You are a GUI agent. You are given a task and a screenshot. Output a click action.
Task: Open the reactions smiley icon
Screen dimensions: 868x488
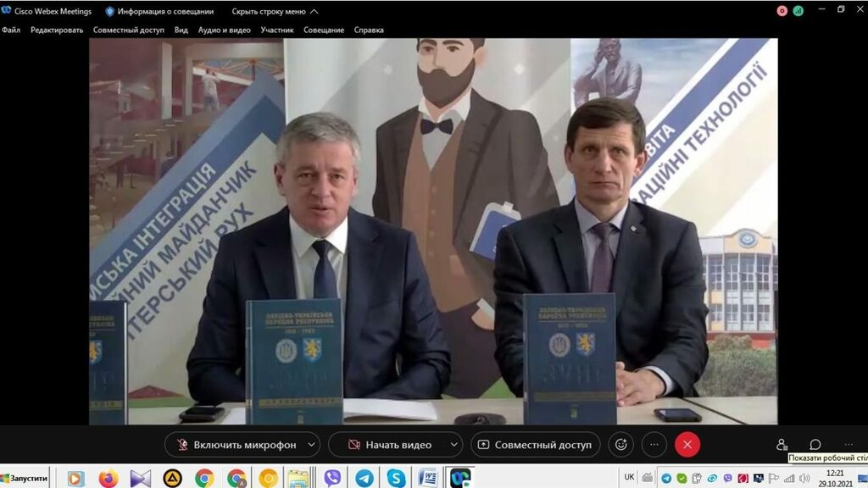pyautogui.click(x=621, y=445)
